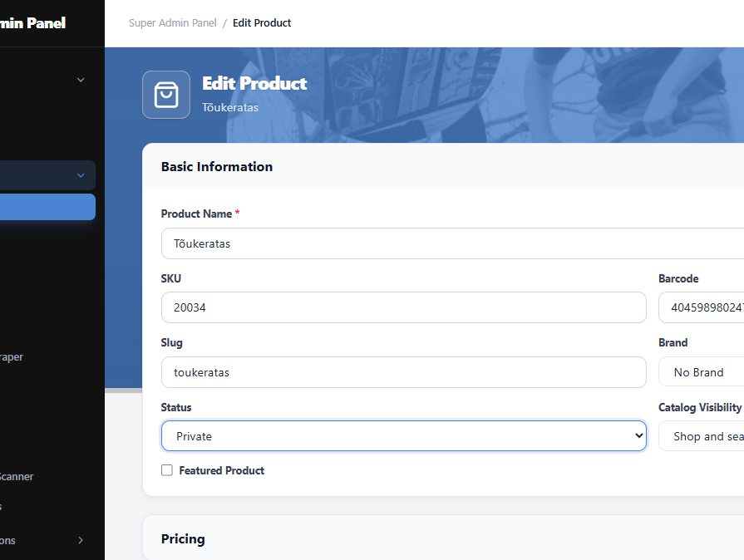Select the Slug field with toukeratas
This screenshot has height=560, width=744.
coord(404,372)
